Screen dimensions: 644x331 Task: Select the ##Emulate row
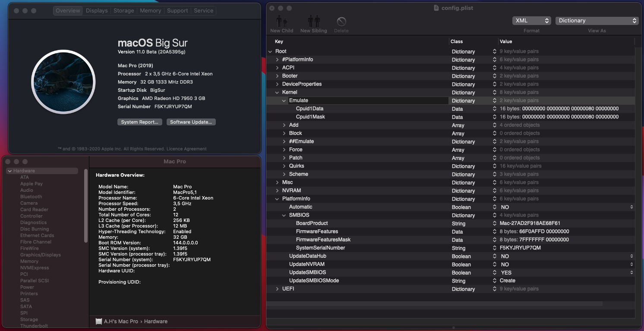pos(451,141)
